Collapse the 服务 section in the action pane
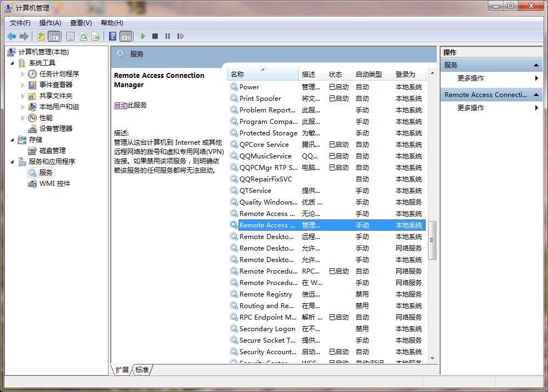The height and width of the screenshot is (392, 548). click(x=537, y=65)
